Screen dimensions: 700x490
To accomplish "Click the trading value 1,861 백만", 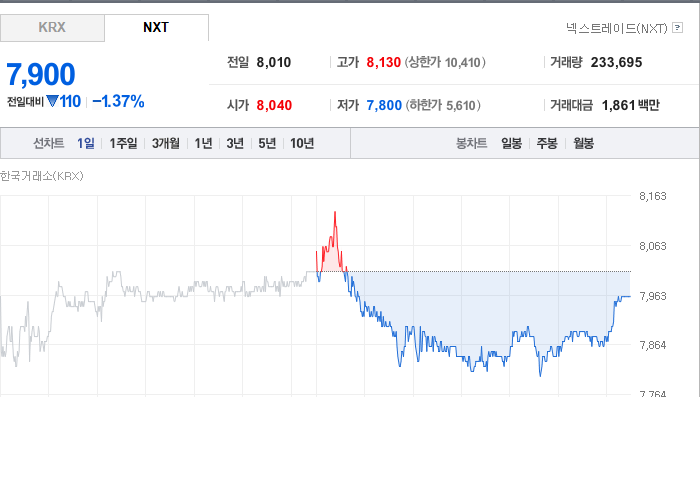I will point(630,105).
